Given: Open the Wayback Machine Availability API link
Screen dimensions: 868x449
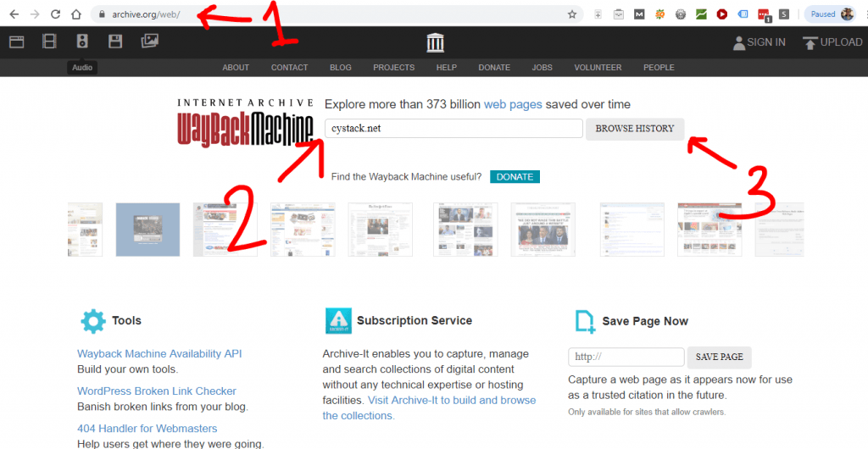Looking at the screenshot, I should tap(159, 354).
